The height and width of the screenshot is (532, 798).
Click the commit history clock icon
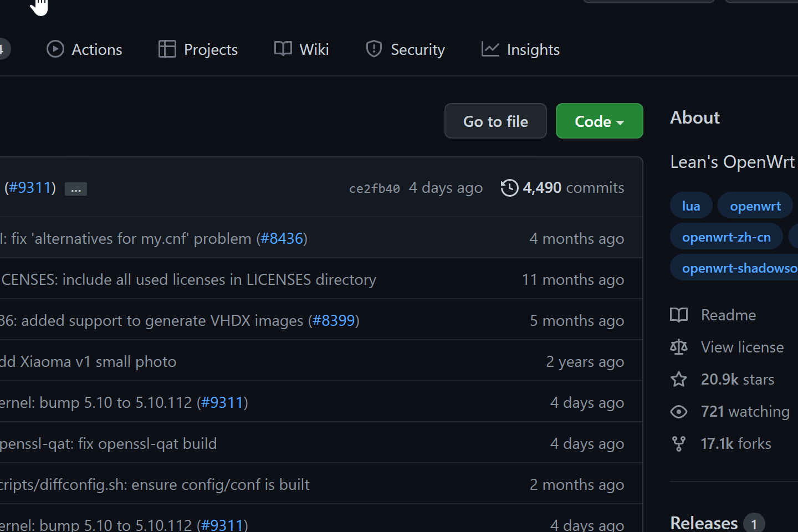click(x=510, y=188)
